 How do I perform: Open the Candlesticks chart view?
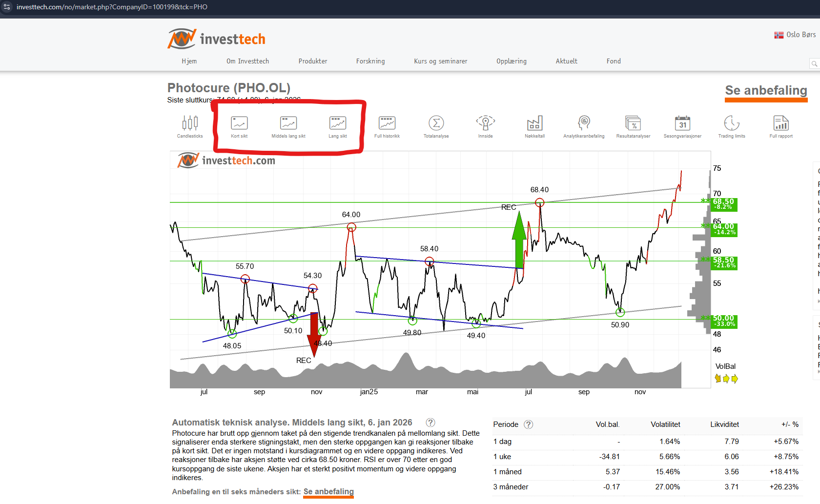coord(190,126)
